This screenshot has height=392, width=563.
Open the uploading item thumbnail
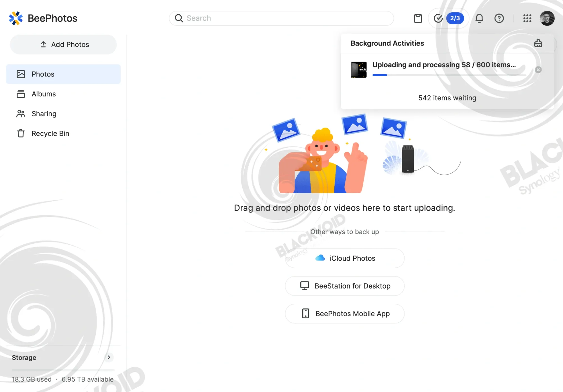tap(359, 69)
